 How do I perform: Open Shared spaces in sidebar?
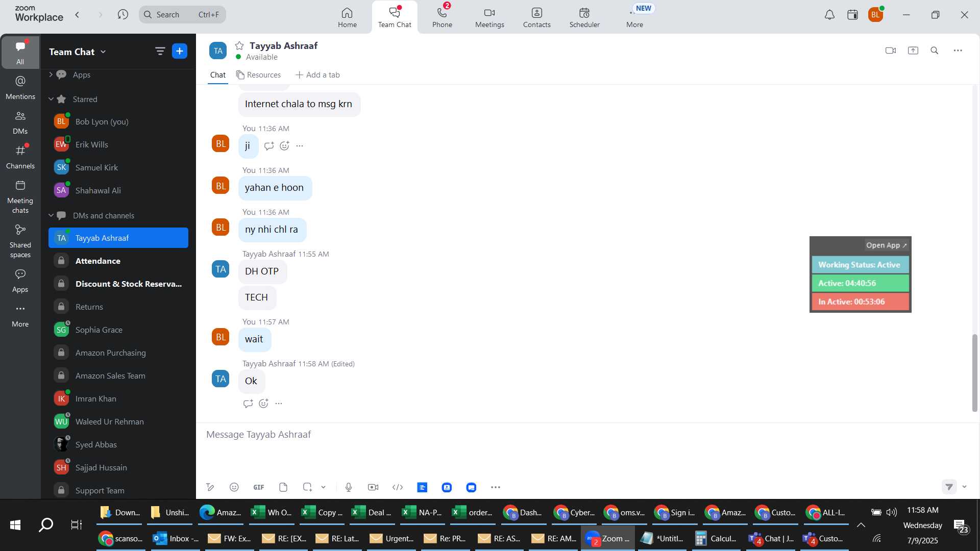(x=20, y=241)
